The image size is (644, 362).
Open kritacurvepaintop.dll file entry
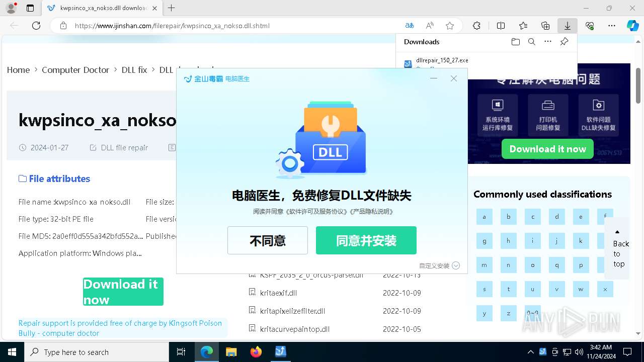[x=295, y=329]
